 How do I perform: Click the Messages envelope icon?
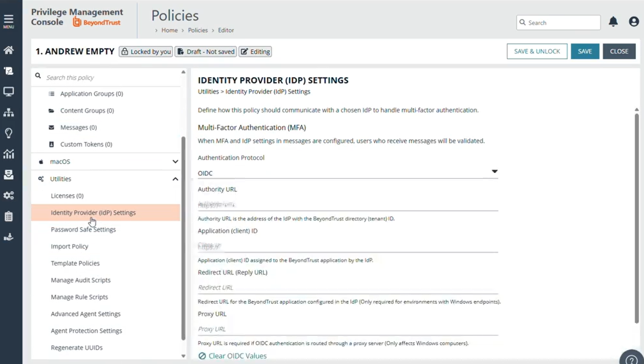(51, 127)
